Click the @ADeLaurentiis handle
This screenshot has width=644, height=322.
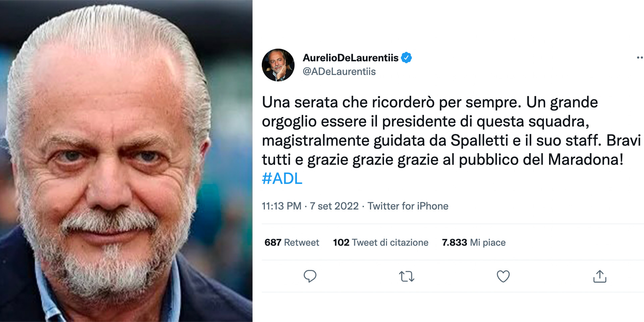(x=339, y=71)
